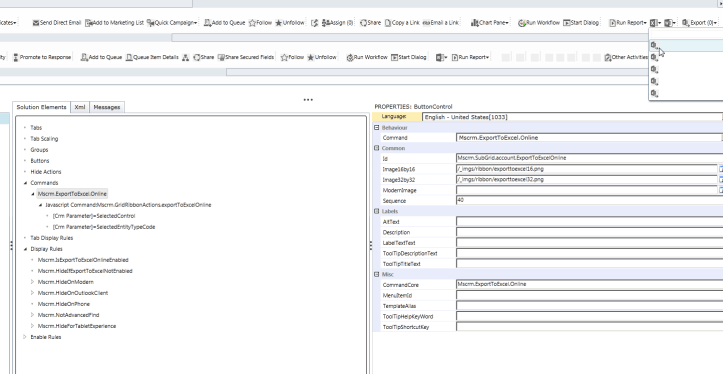The height and width of the screenshot is (374, 723).
Task: Select Mscrm.HideForTabletExperience rule
Action: 77,326
